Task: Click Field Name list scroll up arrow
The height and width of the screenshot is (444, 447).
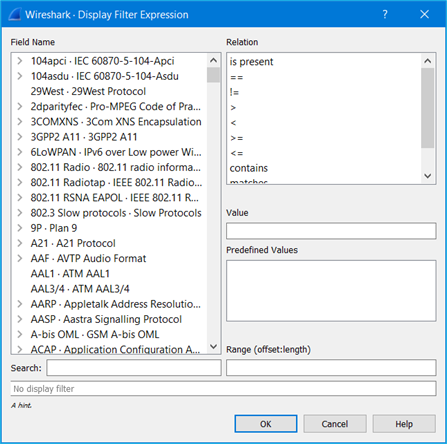Action: click(214, 60)
